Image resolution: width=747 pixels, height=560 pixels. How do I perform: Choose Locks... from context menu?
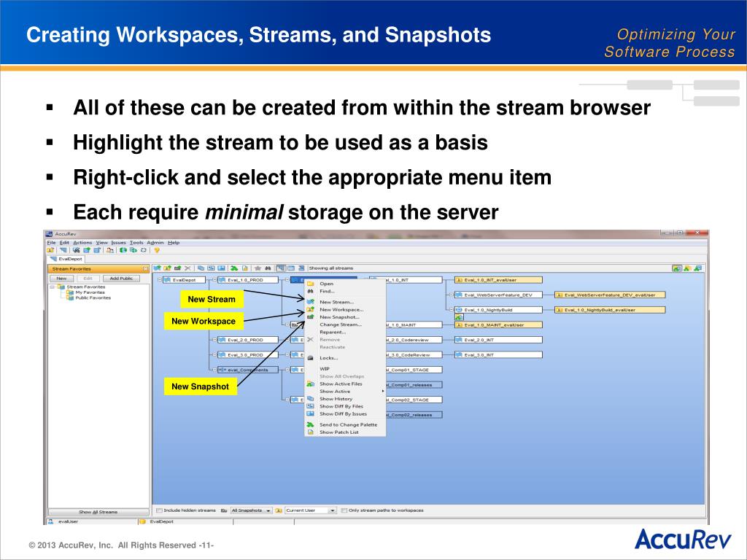(329, 358)
